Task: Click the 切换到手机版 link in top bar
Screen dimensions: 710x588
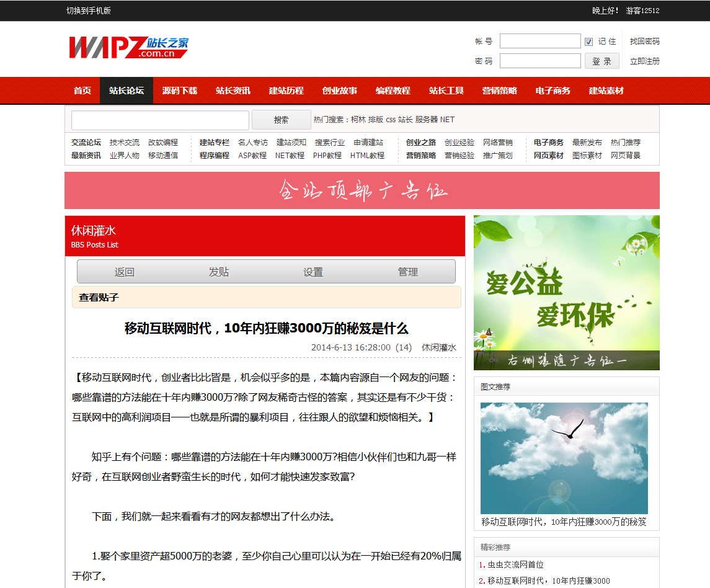Action: [x=89, y=11]
